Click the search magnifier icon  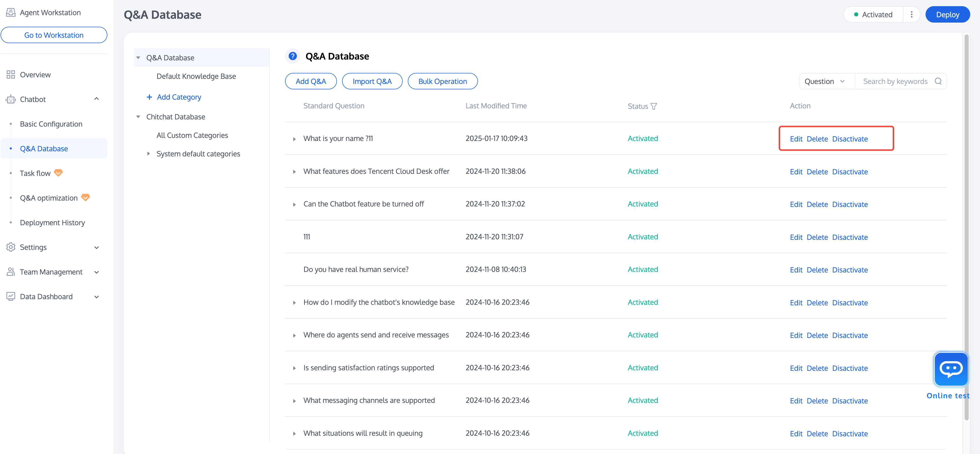938,81
